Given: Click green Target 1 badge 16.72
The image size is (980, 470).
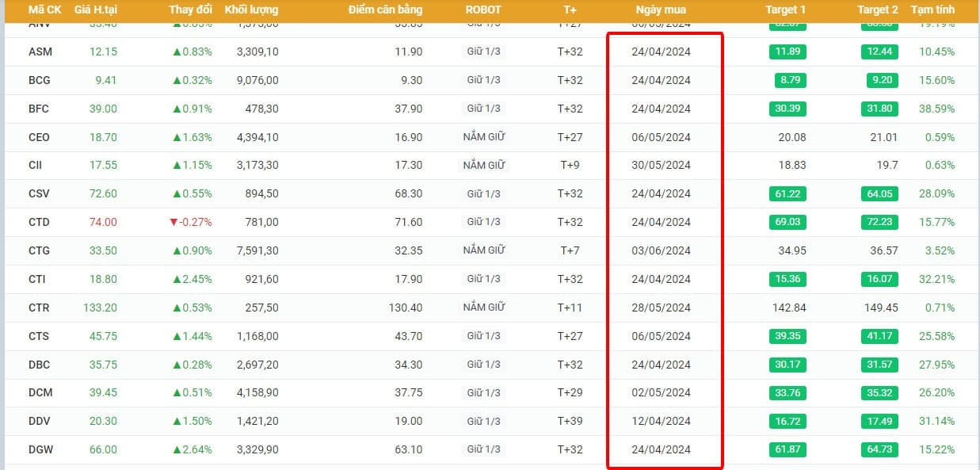Looking at the screenshot, I should (x=787, y=421).
